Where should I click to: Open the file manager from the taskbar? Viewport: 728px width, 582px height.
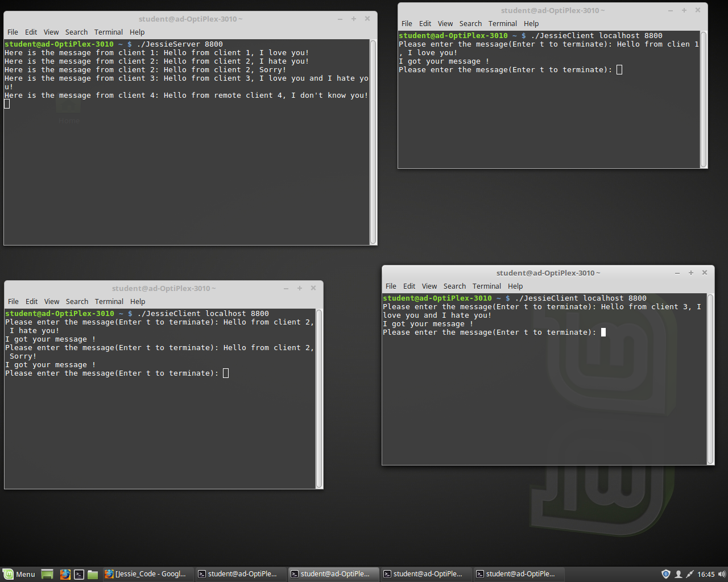[x=93, y=573]
